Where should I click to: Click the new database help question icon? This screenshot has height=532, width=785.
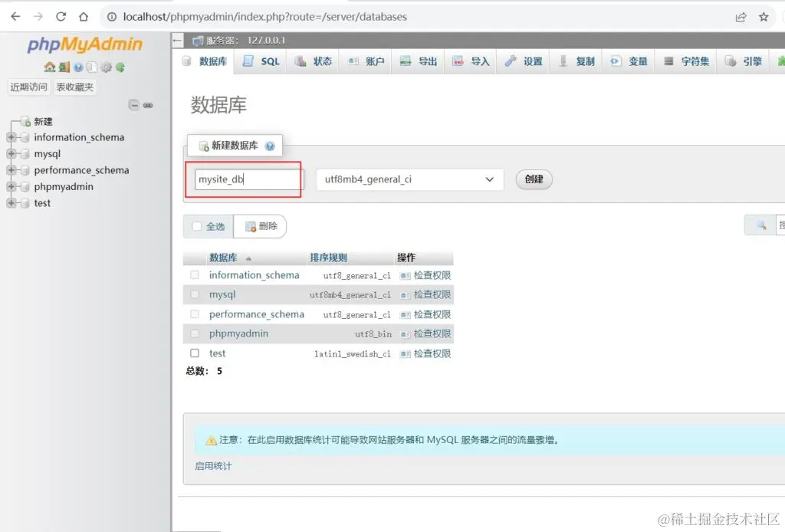coord(270,146)
